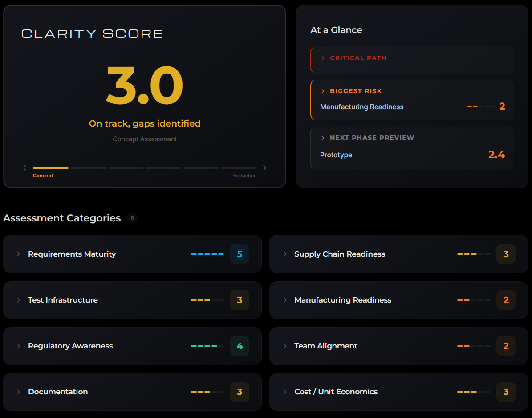Viewport: 532px width, 418px height.
Task: Click chevron beside Team Alignment
Action: click(x=285, y=346)
